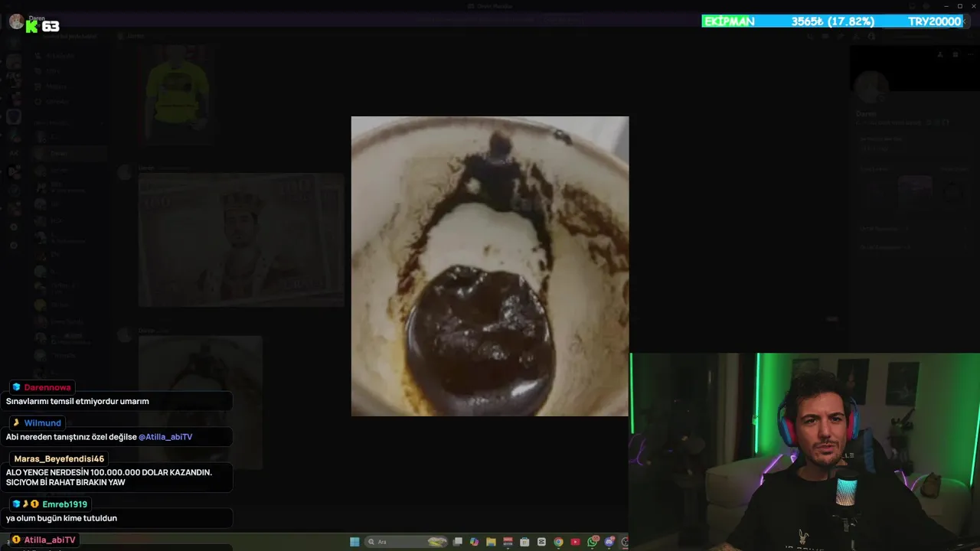Open Task View from the taskbar

click(x=457, y=542)
